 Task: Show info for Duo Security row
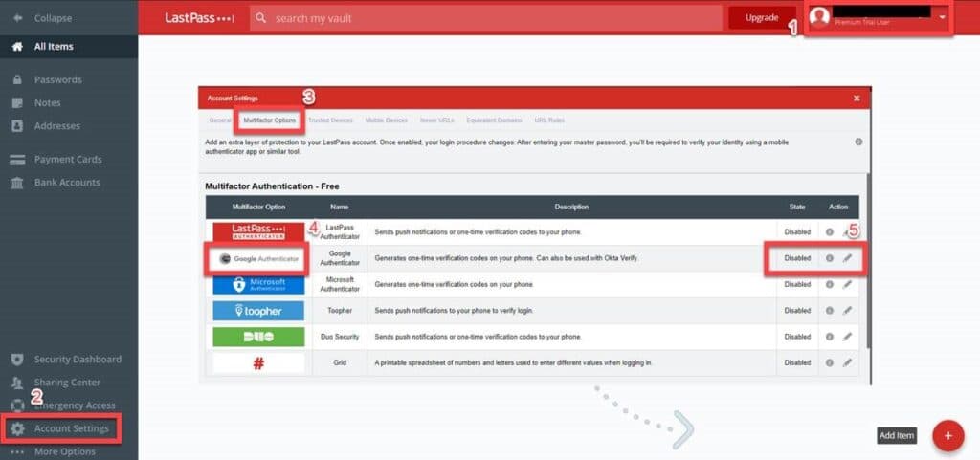coord(830,337)
